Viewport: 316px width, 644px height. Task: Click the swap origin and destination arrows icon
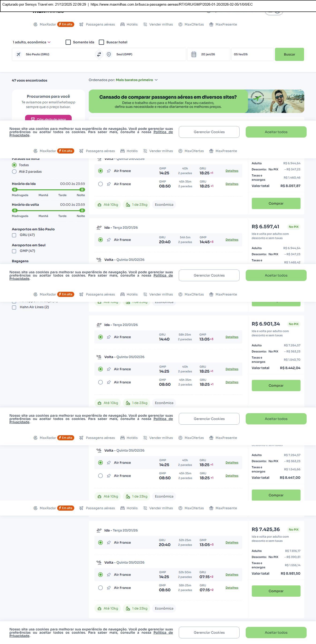point(99,54)
